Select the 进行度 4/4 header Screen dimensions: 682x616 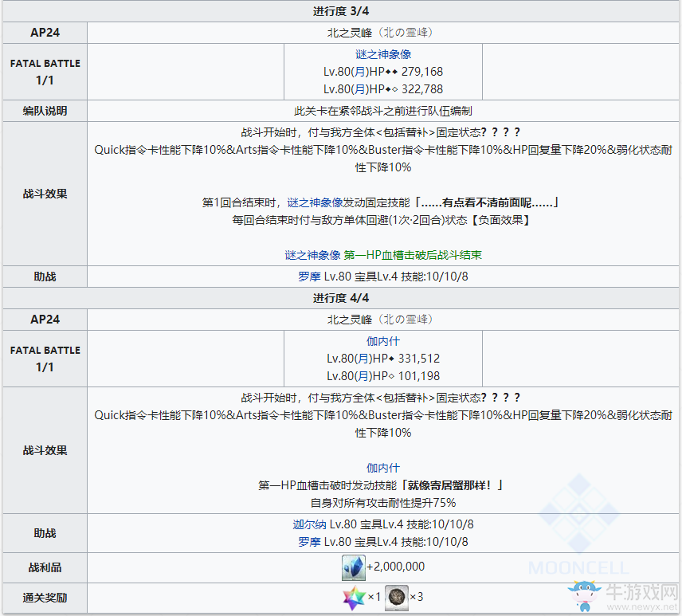click(x=341, y=298)
